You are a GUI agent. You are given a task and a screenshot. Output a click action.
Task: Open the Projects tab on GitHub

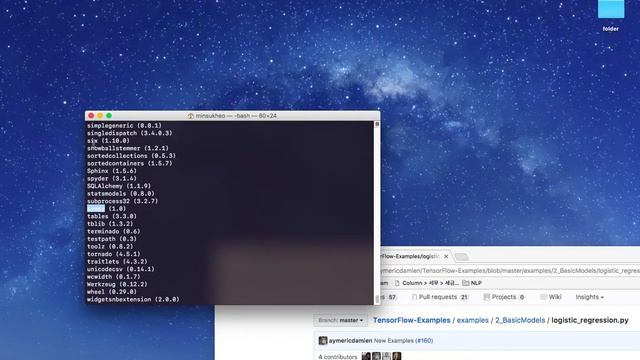(x=504, y=297)
